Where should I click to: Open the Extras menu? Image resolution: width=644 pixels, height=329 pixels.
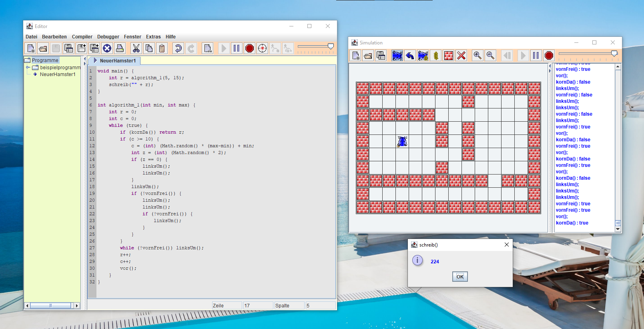click(x=153, y=37)
